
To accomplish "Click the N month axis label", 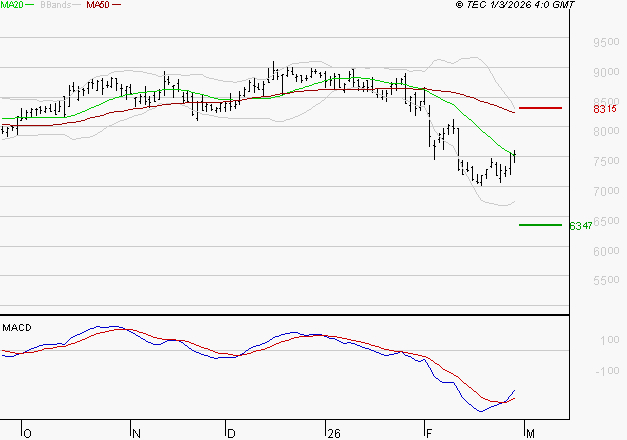I will coord(136,434).
